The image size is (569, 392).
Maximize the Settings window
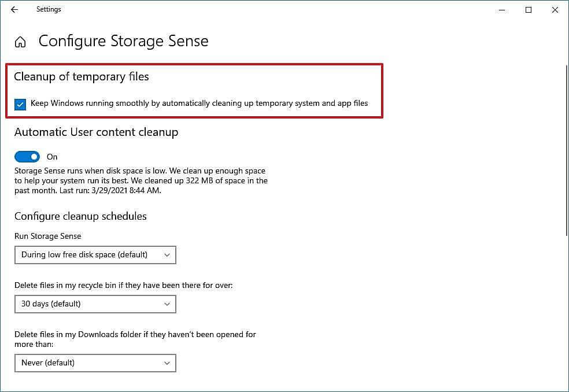(x=528, y=10)
